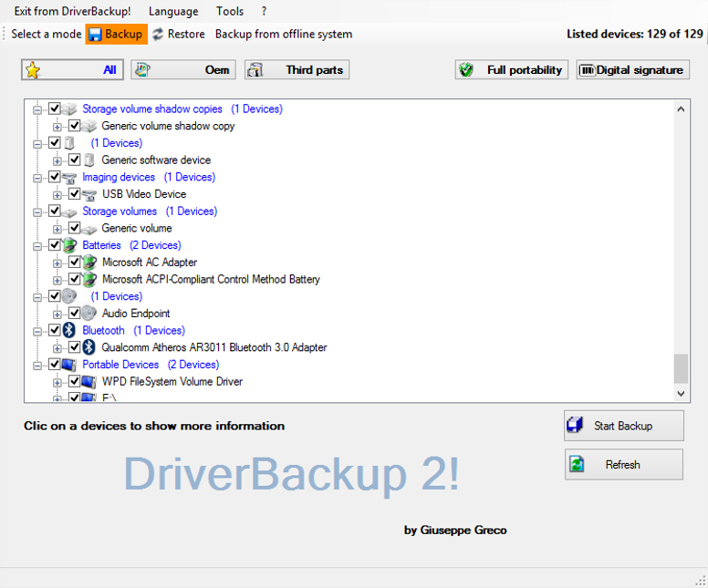Open the Language menu
This screenshot has width=708, height=588.
173,11
